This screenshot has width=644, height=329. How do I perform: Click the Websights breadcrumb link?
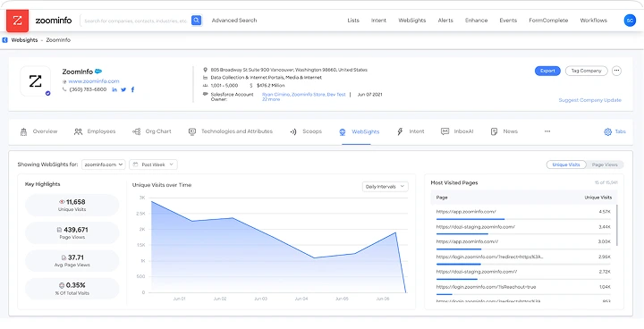click(24, 40)
